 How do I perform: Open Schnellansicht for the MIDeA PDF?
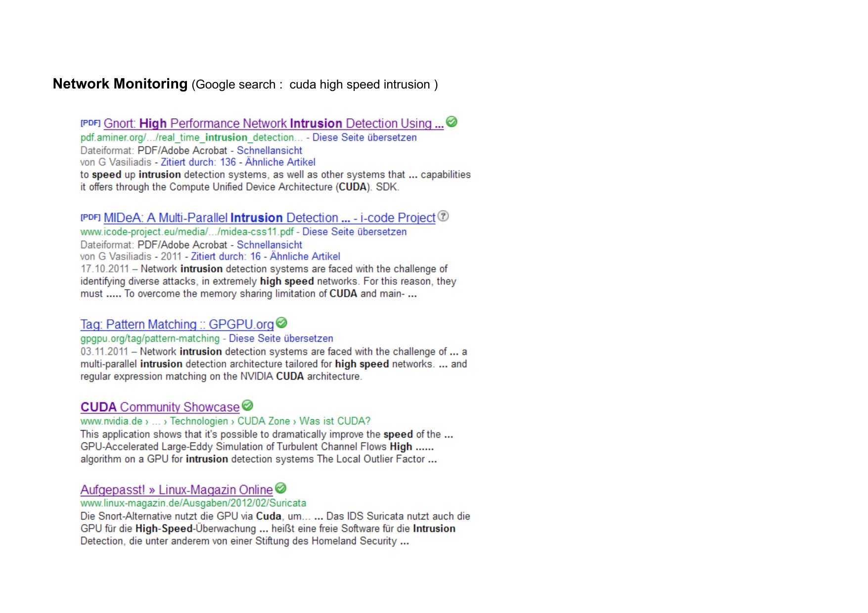[x=269, y=245]
